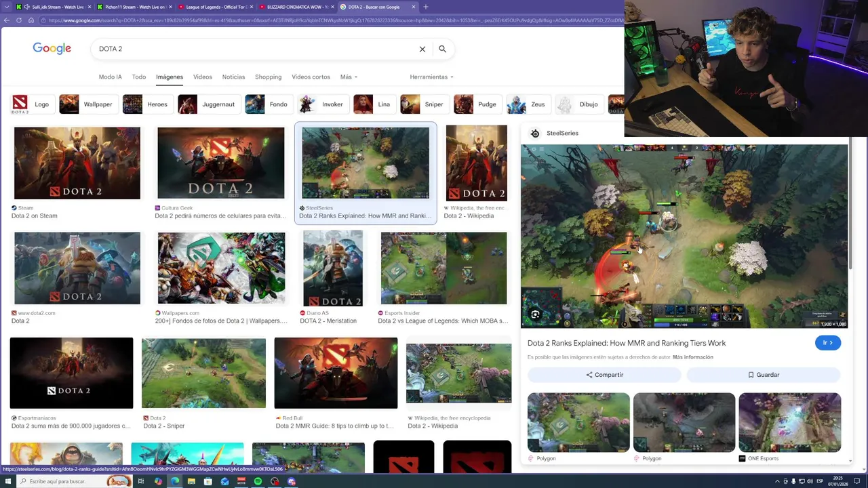
Task: Select the Noticias results tab
Action: 233,77
